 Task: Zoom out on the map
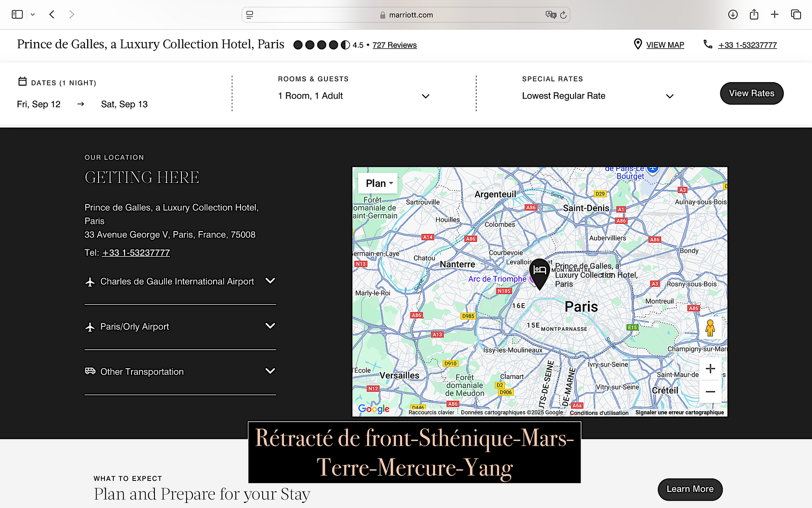click(x=710, y=392)
